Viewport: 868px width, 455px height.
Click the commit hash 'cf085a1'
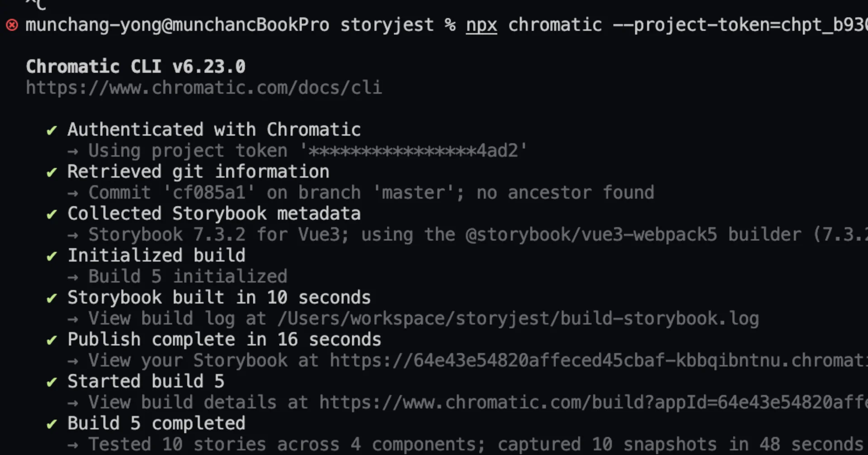[209, 193]
